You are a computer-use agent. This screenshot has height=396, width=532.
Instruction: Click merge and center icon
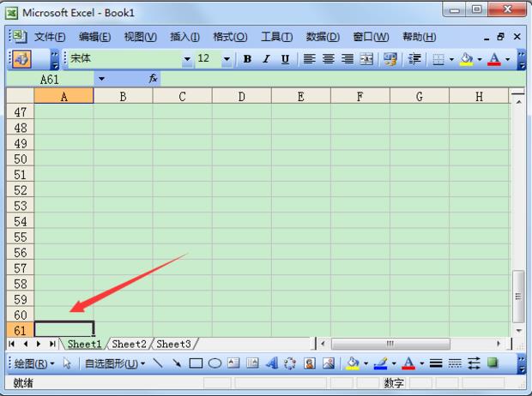pyautogui.click(x=366, y=59)
